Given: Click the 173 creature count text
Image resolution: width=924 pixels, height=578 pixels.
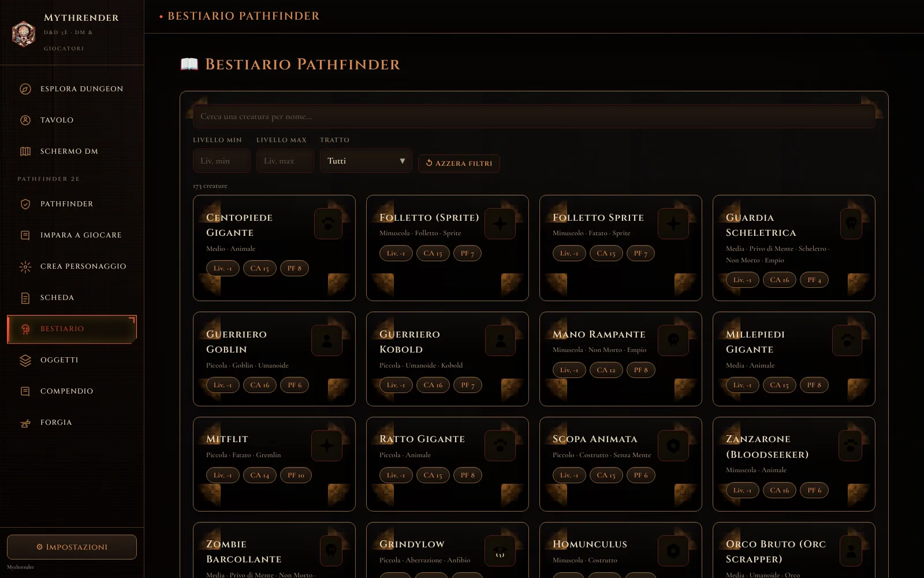Looking at the screenshot, I should [210, 186].
